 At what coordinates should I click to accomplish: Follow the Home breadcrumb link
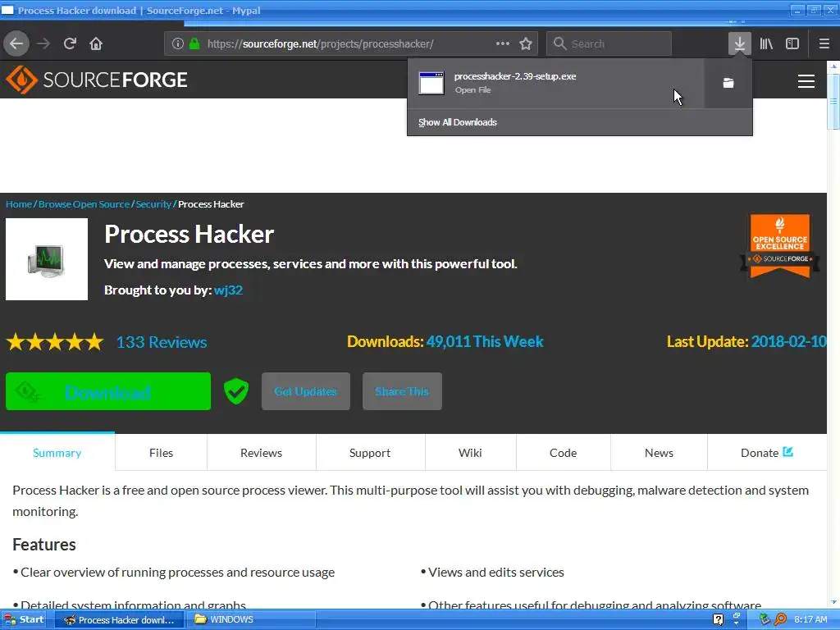point(19,204)
